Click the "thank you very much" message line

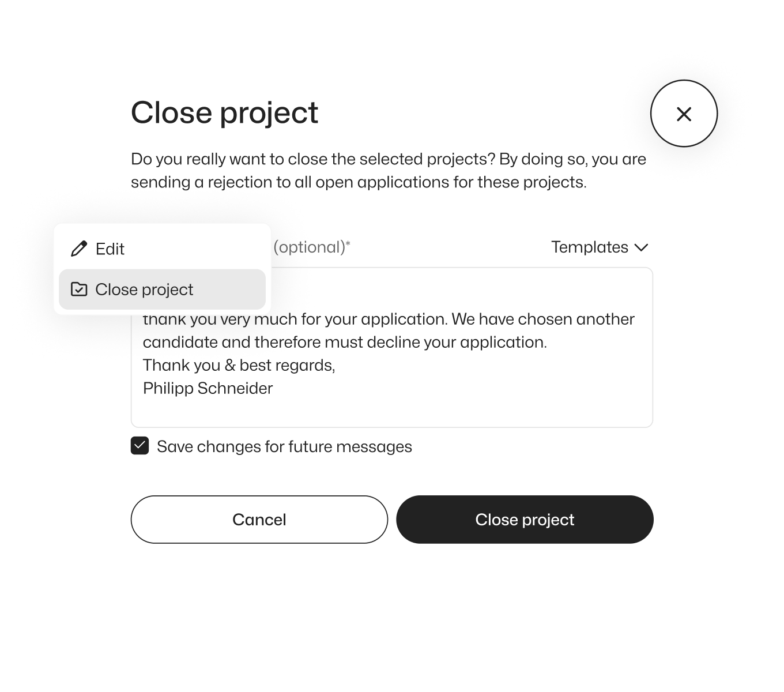point(388,319)
